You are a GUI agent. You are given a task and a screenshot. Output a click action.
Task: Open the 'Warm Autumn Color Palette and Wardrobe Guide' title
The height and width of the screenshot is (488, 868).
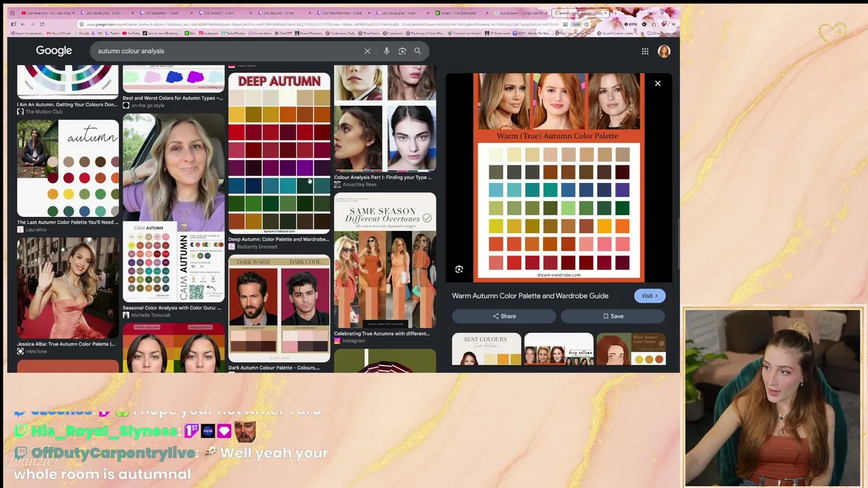[530, 296]
